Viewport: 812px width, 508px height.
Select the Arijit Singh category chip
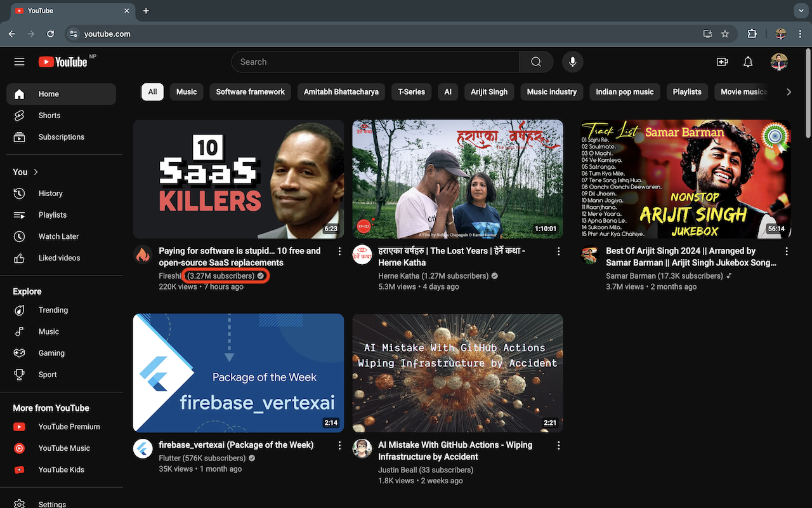point(488,91)
